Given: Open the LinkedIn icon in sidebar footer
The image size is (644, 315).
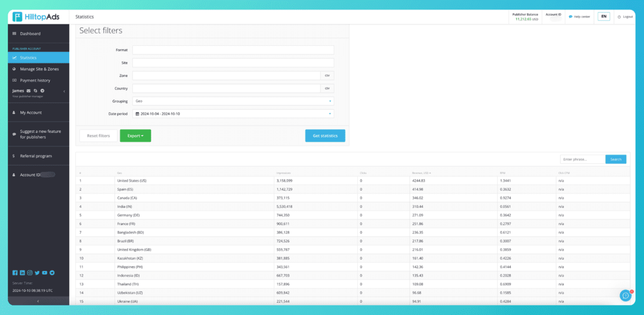Looking at the screenshot, I should tap(22, 273).
